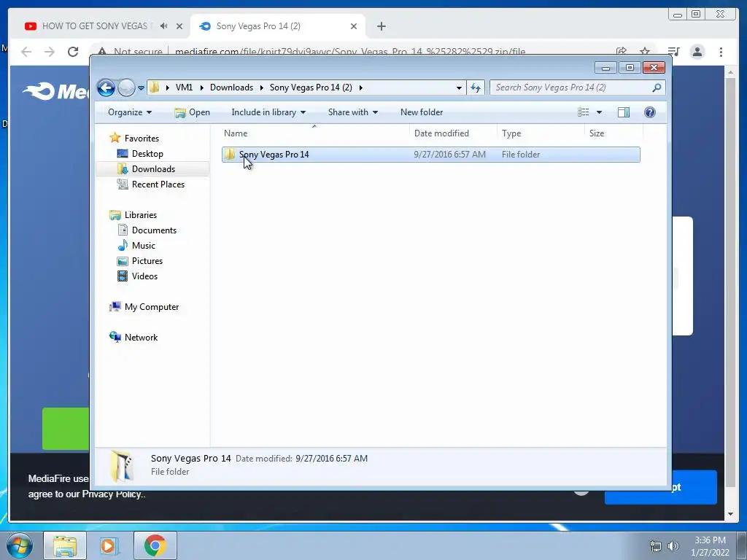This screenshot has height=560, width=747.
Task: Open the Pictures library
Action: pos(147,261)
